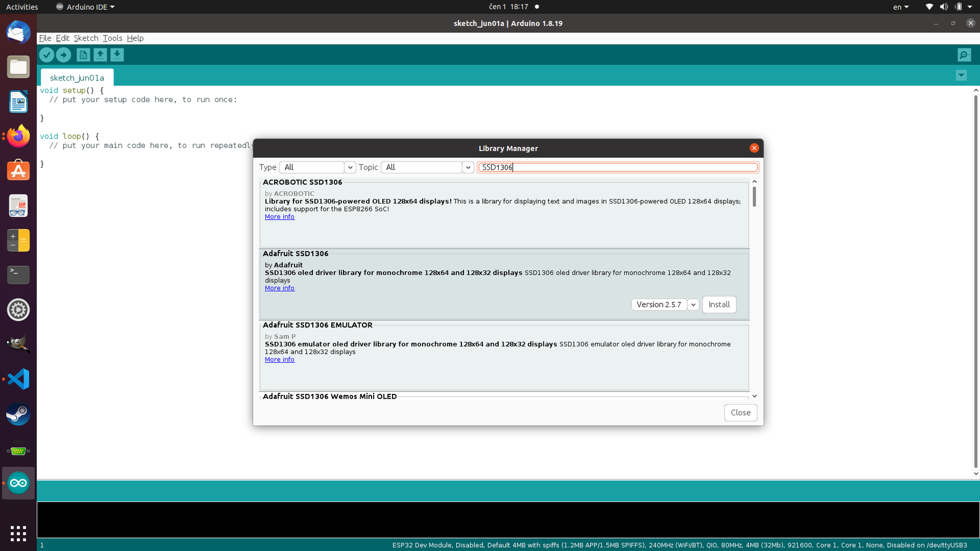Launch LibreOffice Writer from the dock
This screenshot has width=980, height=551.
pos(18,102)
